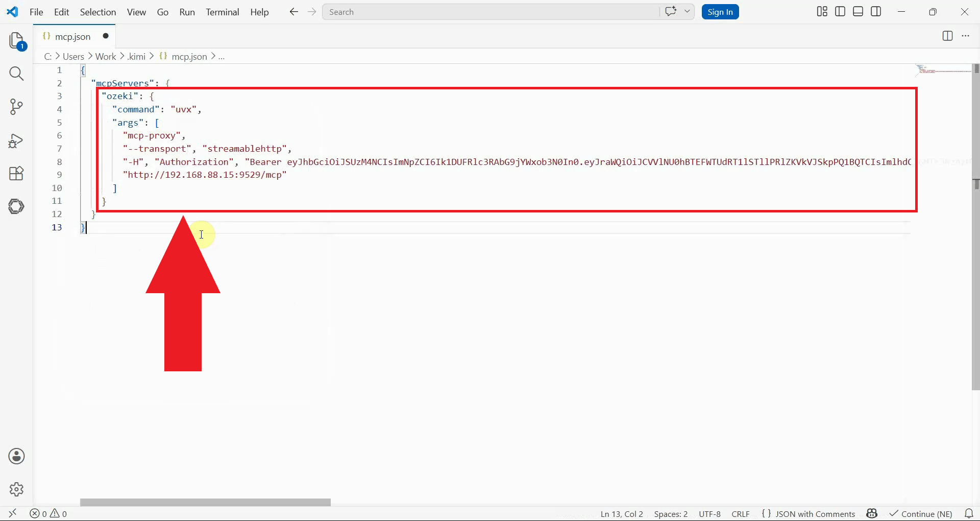
Task: Open the Copilot chat icon
Action: click(x=671, y=11)
